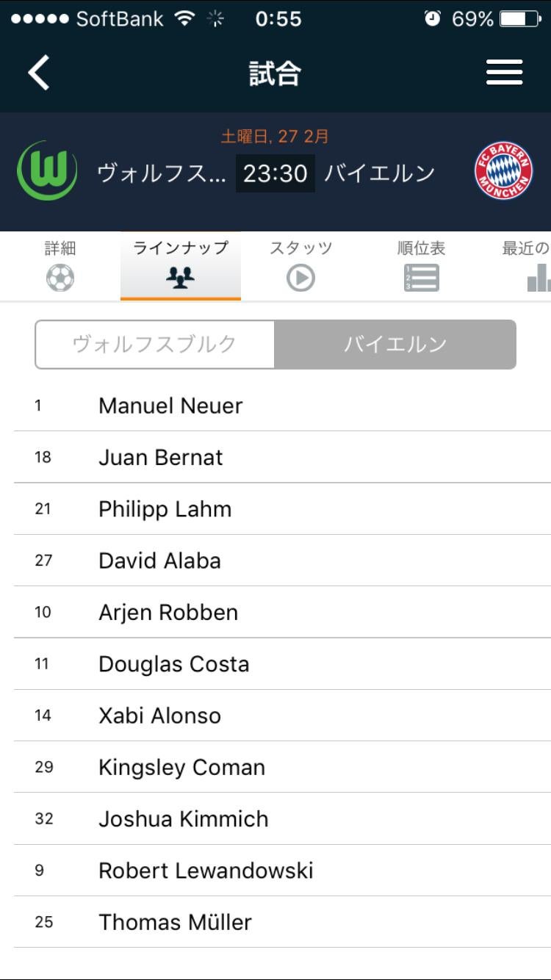551x980 pixels.
Task: Tap the stats play-circle icon
Action: click(300, 278)
